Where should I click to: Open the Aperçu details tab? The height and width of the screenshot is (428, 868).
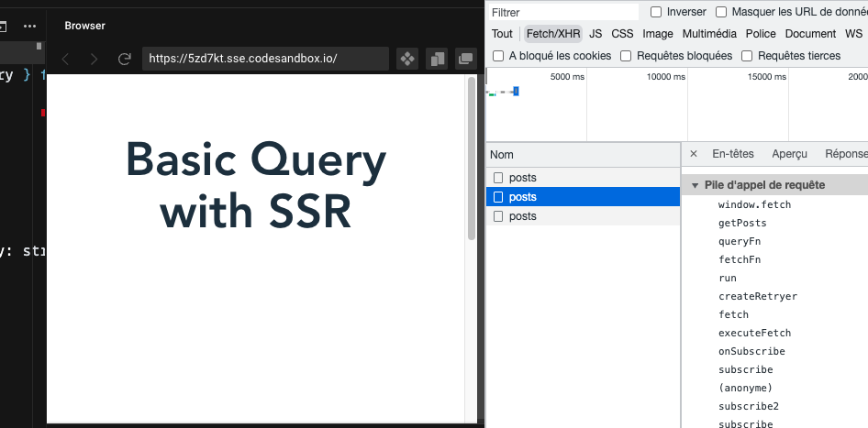789,154
